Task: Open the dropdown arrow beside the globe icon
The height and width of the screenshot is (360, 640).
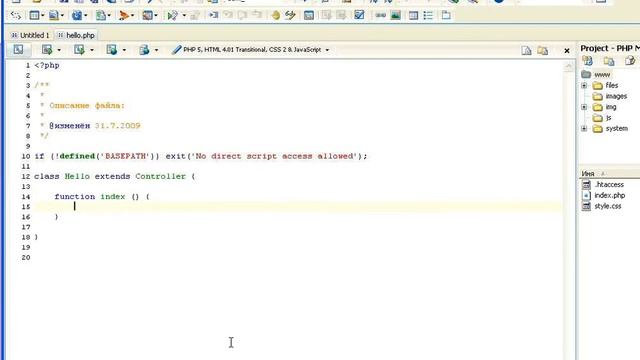Action: click(86, 16)
